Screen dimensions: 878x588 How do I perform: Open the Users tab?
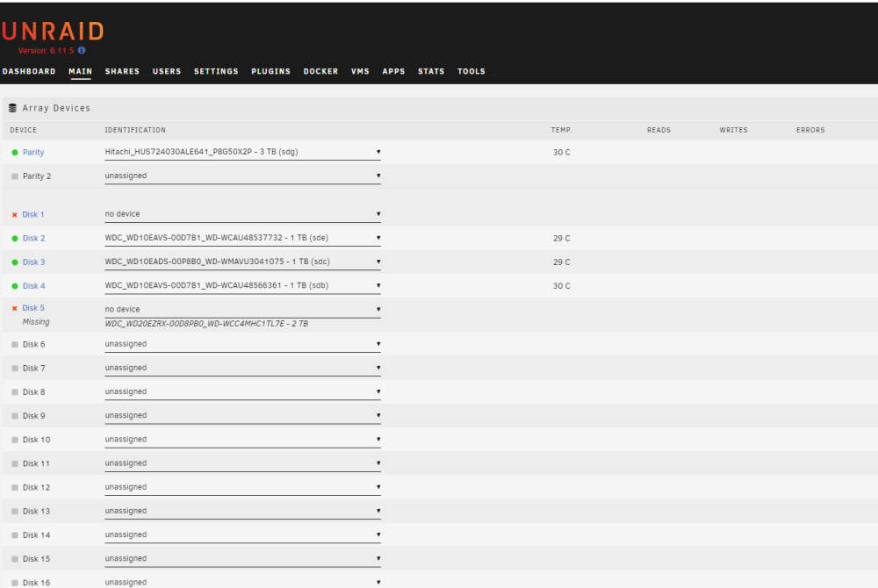167,72
